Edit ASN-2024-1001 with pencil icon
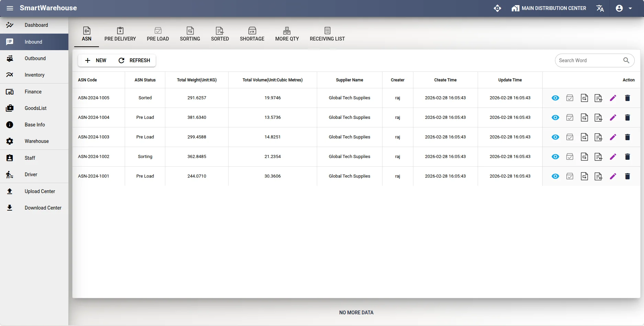Screen dimensions: 644x326 (613, 177)
